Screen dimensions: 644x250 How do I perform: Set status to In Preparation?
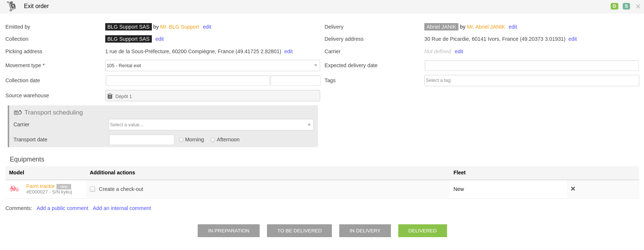click(228, 231)
